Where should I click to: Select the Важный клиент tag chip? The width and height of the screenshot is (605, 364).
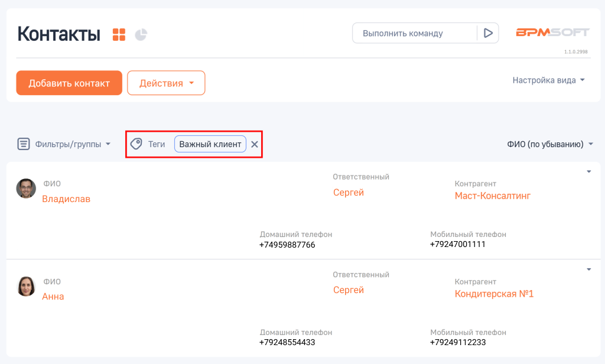(x=210, y=144)
